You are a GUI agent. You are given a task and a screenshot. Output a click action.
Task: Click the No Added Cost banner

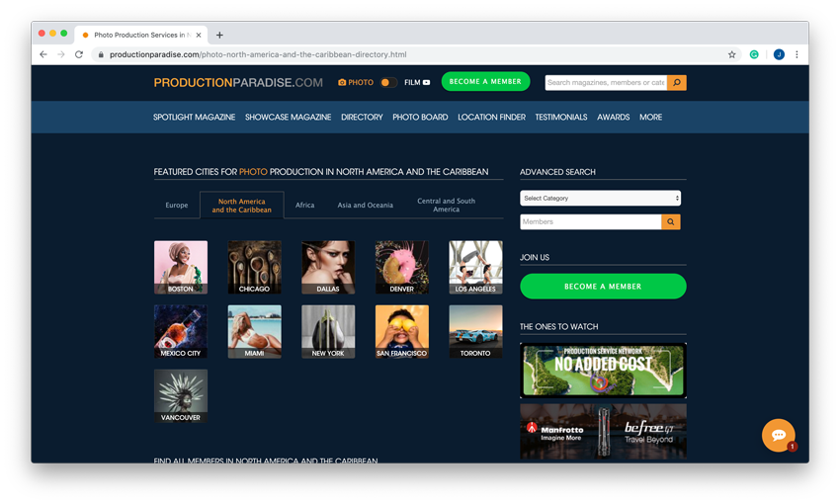(603, 371)
